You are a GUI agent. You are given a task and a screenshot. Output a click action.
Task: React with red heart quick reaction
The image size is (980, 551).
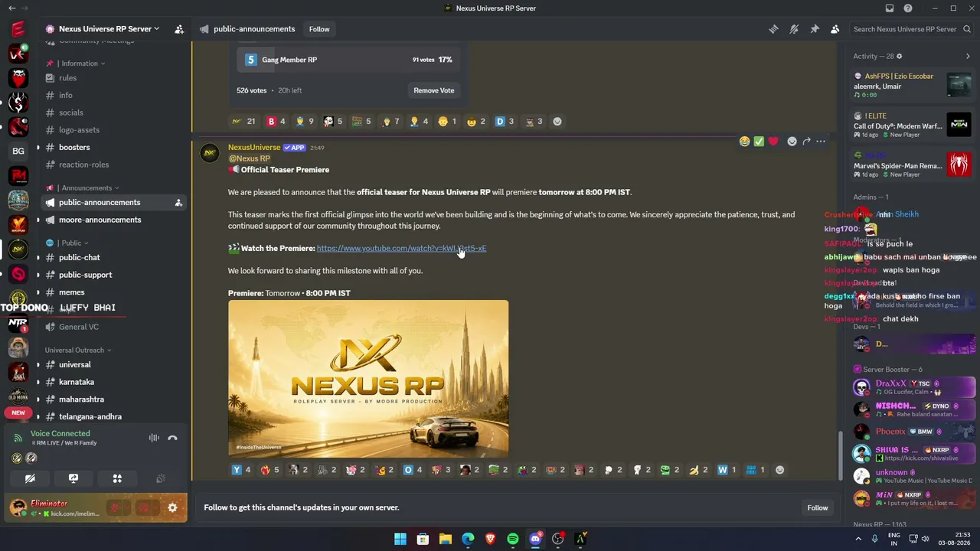(773, 142)
